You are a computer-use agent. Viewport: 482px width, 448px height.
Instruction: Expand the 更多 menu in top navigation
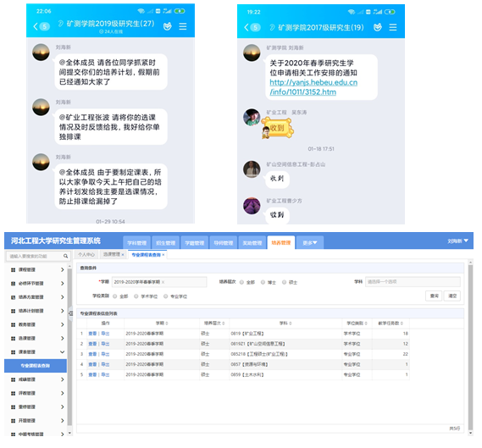pyautogui.click(x=310, y=243)
